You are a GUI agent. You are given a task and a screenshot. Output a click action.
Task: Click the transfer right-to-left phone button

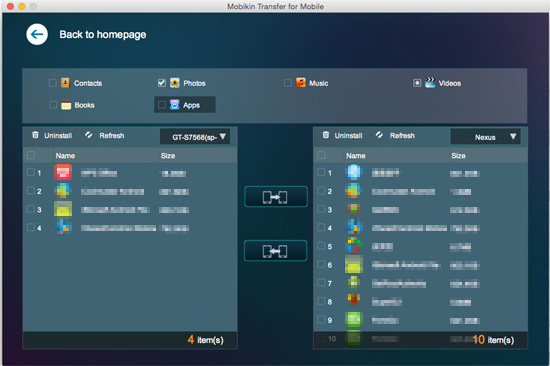coord(276,251)
